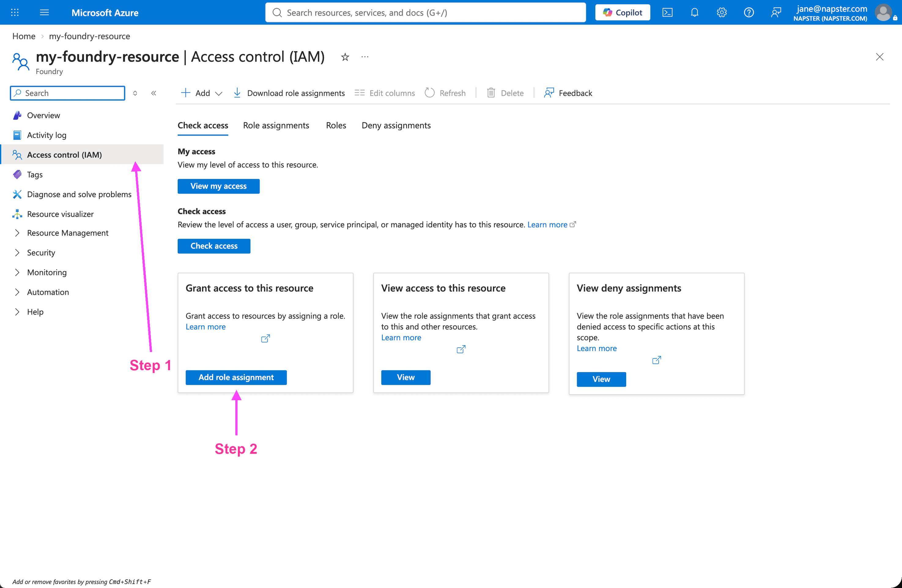Open the Add dropdown in toolbar
This screenshot has height=588, width=902.
click(x=201, y=93)
